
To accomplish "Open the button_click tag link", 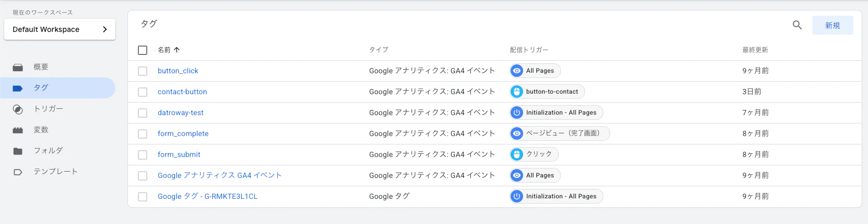I will coord(178,71).
